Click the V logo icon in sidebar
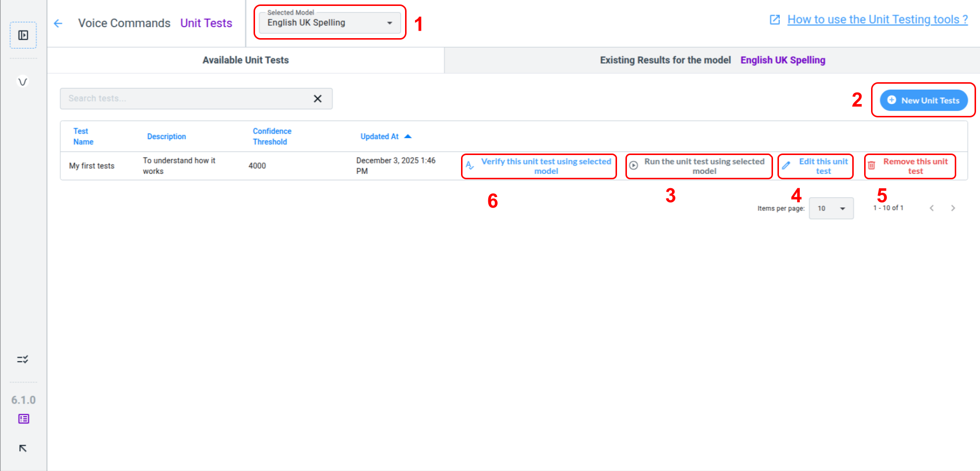 [23, 82]
